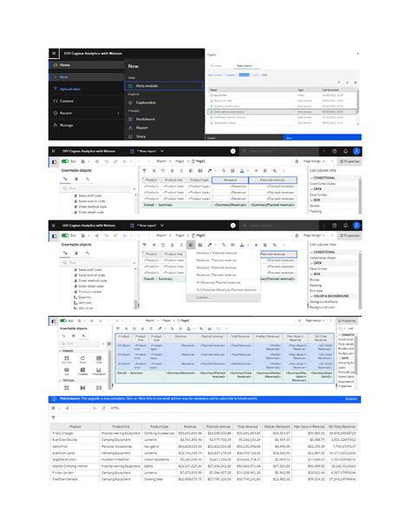Click the help question mark icon

[x=335, y=151]
